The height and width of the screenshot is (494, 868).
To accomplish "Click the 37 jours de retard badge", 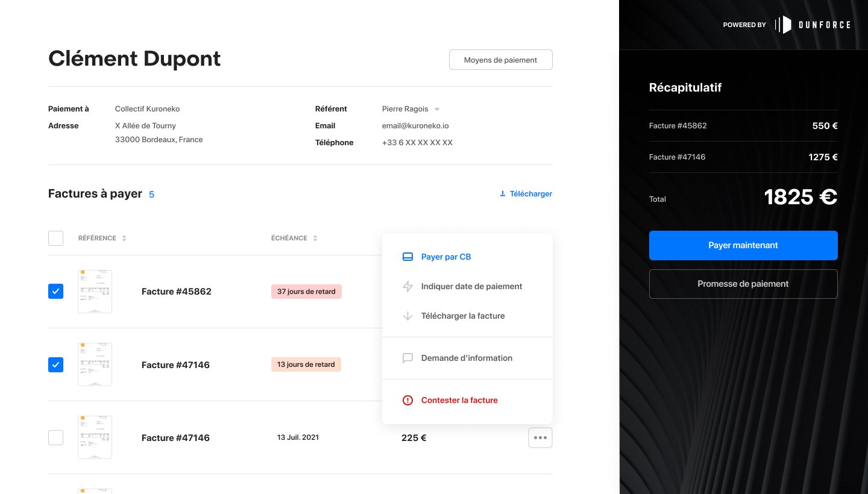I will click(306, 292).
